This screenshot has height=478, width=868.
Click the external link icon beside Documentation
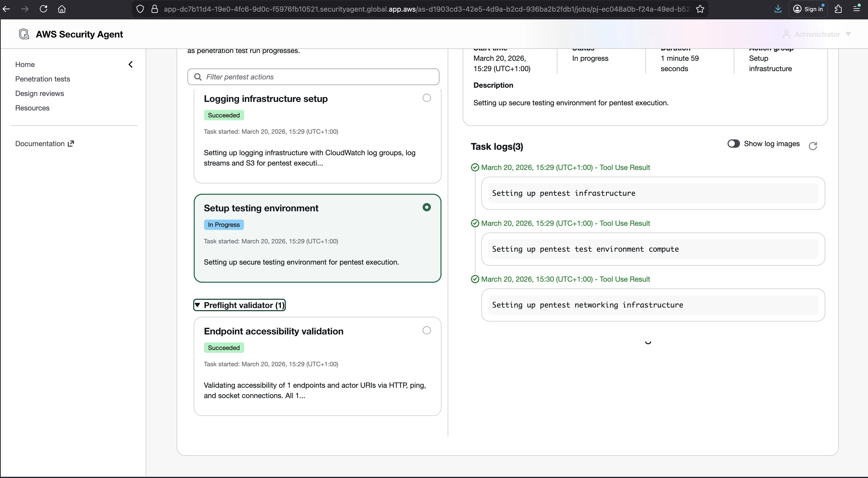coord(71,144)
